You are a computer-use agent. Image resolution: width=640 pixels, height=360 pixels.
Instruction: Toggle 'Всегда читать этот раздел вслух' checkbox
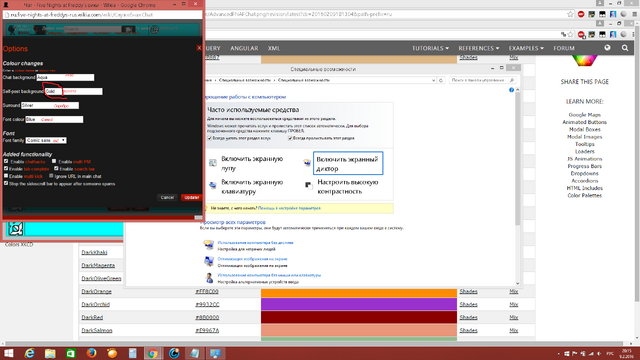tap(210, 138)
